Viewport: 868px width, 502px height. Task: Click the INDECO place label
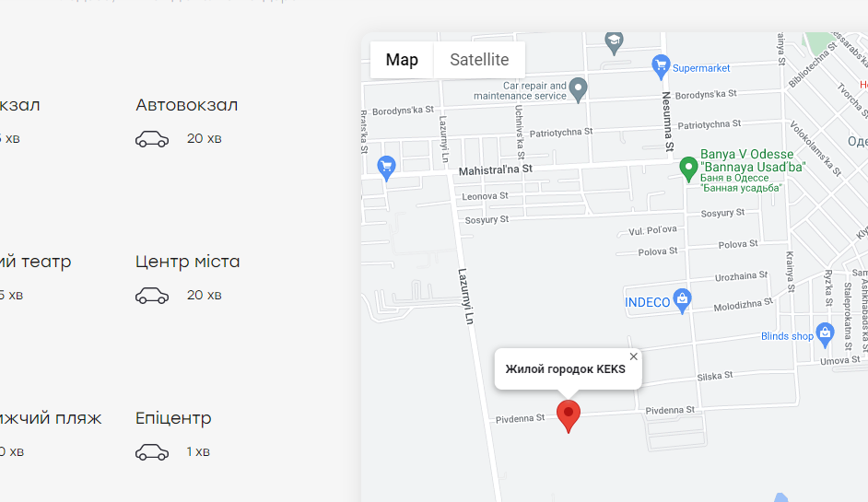(647, 302)
